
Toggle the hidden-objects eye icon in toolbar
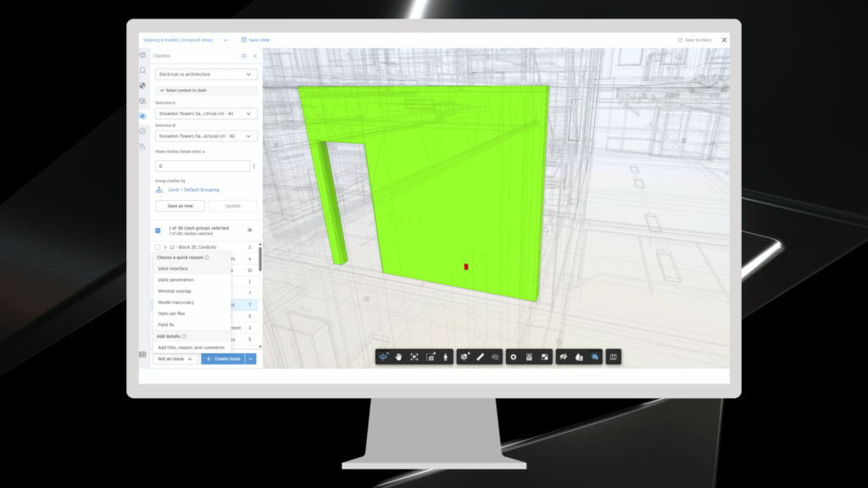495,358
